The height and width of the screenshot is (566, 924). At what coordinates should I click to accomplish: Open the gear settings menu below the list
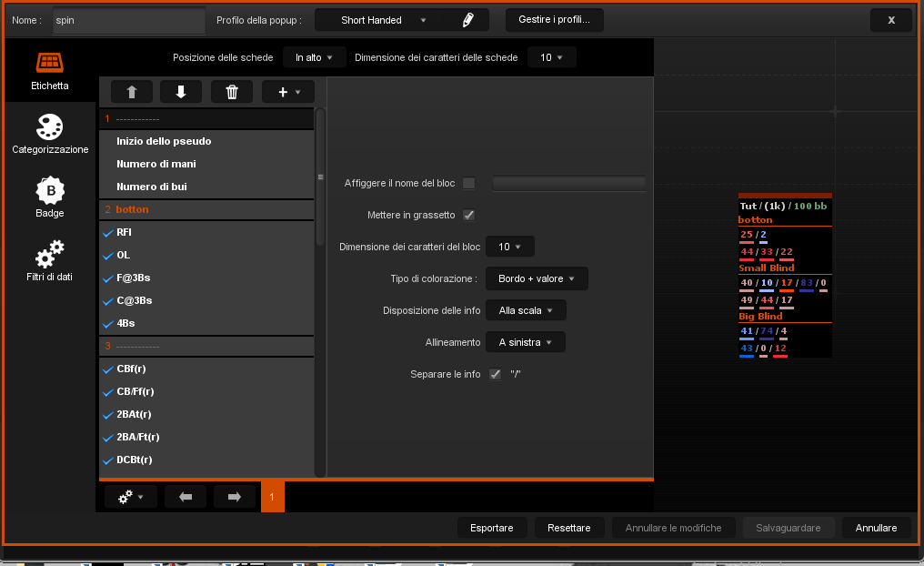click(x=131, y=497)
